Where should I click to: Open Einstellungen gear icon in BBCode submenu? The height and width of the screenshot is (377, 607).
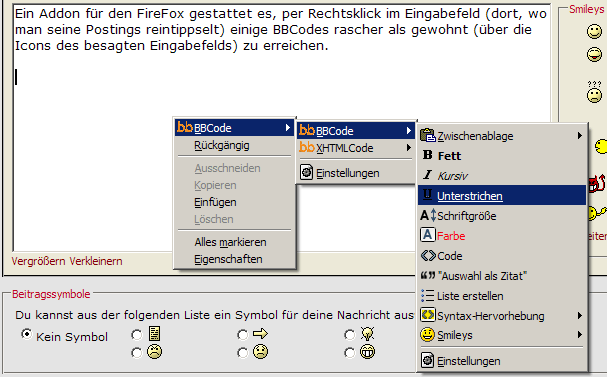coord(307,172)
